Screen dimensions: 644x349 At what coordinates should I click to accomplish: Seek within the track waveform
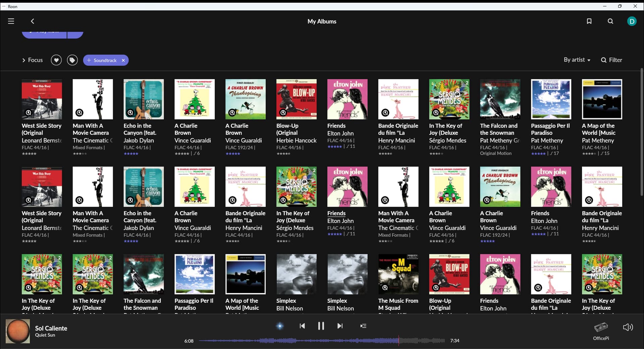(x=322, y=341)
